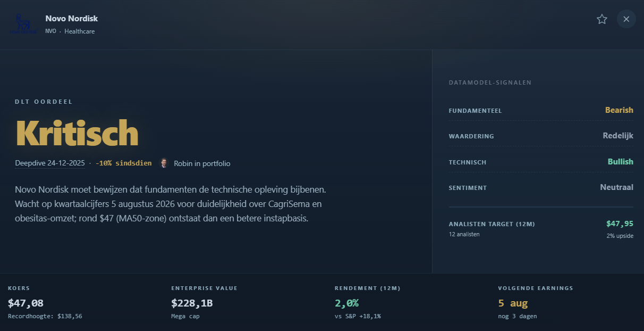Click the Healthcare sector tag
This screenshot has height=331, width=644.
coord(80,31)
